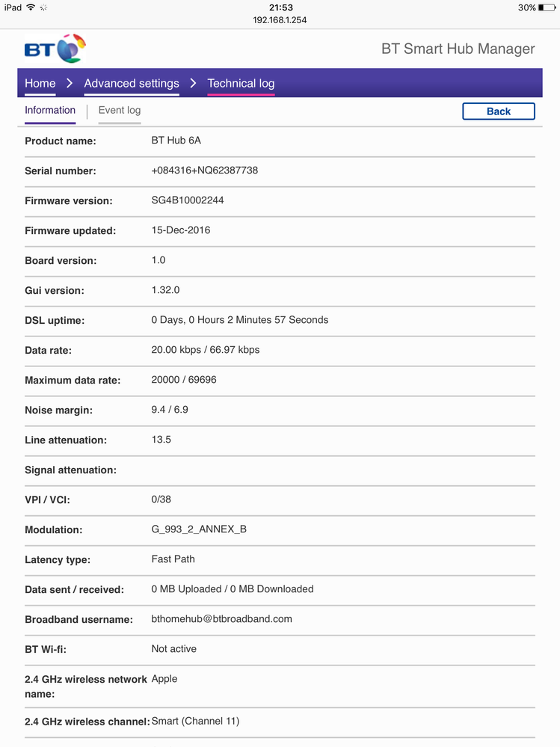Select the Information tab
This screenshot has height=747, width=560.
50,110
